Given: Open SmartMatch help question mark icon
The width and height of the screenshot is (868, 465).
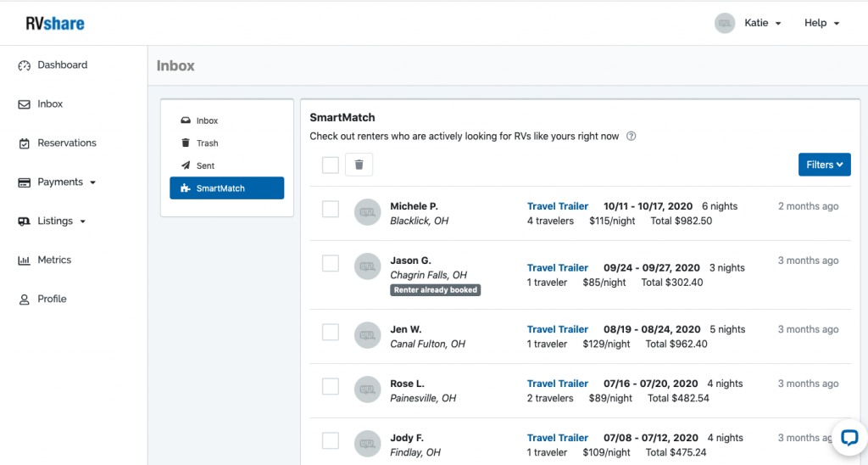Looking at the screenshot, I should pos(631,137).
